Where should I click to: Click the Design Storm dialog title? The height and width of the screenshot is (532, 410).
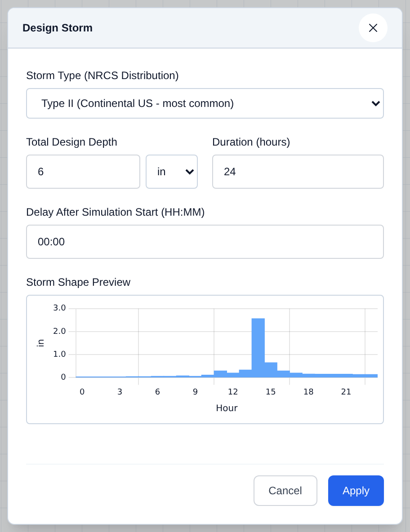coord(58,28)
